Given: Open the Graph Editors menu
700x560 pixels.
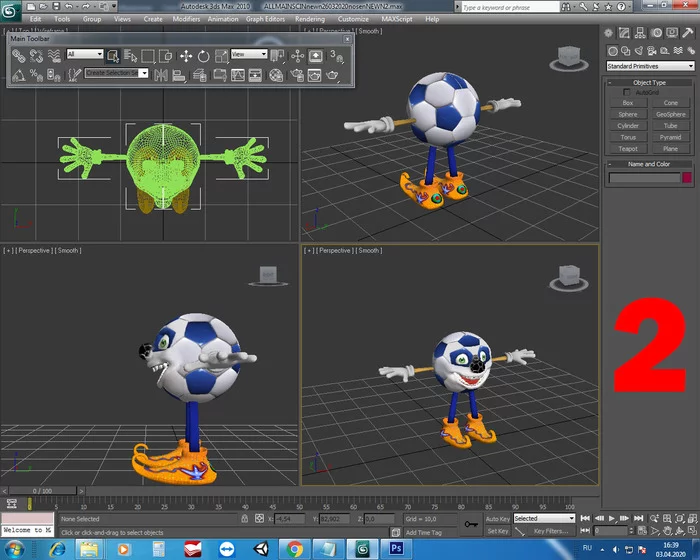Looking at the screenshot, I should click(265, 19).
